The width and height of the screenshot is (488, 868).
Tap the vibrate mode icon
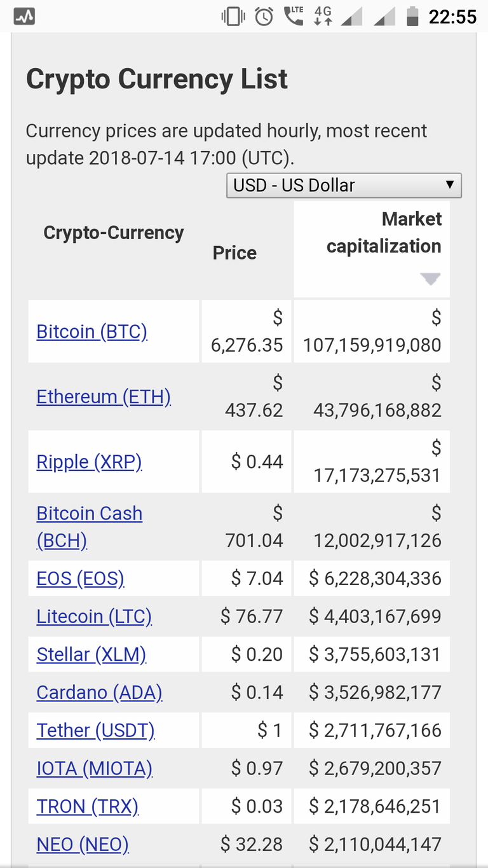233,17
